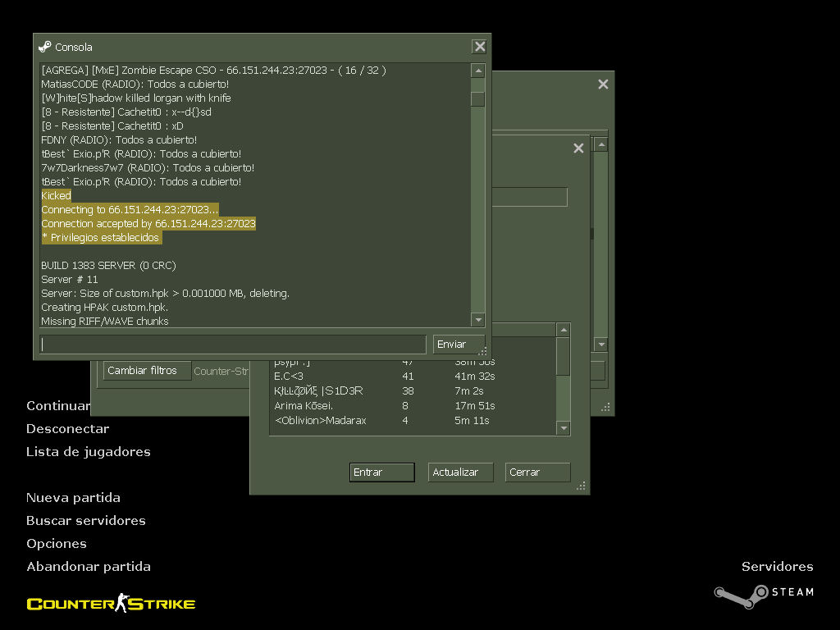Click the Servidores link at bottom right
840x630 pixels.
pos(778,567)
